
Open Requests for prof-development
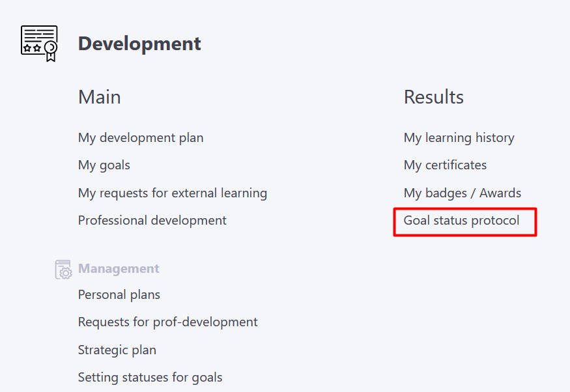tap(167, 322)
